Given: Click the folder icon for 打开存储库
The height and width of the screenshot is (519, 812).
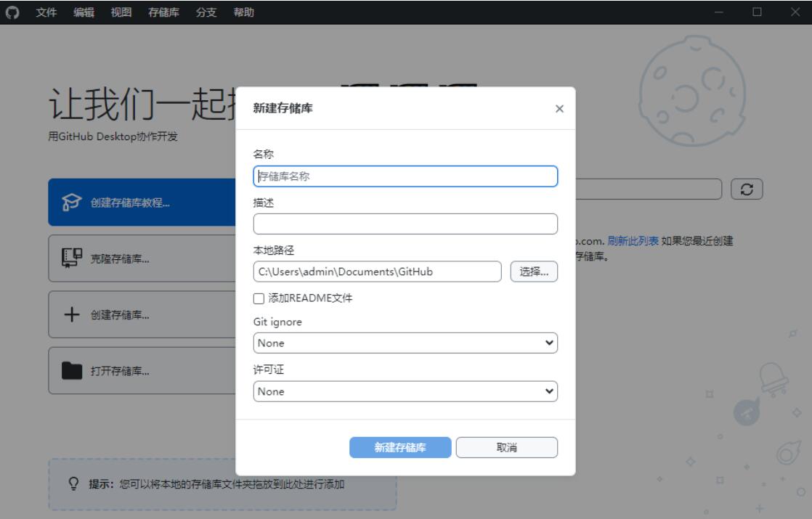Looking at the screenshot, I should click(72, 371).
